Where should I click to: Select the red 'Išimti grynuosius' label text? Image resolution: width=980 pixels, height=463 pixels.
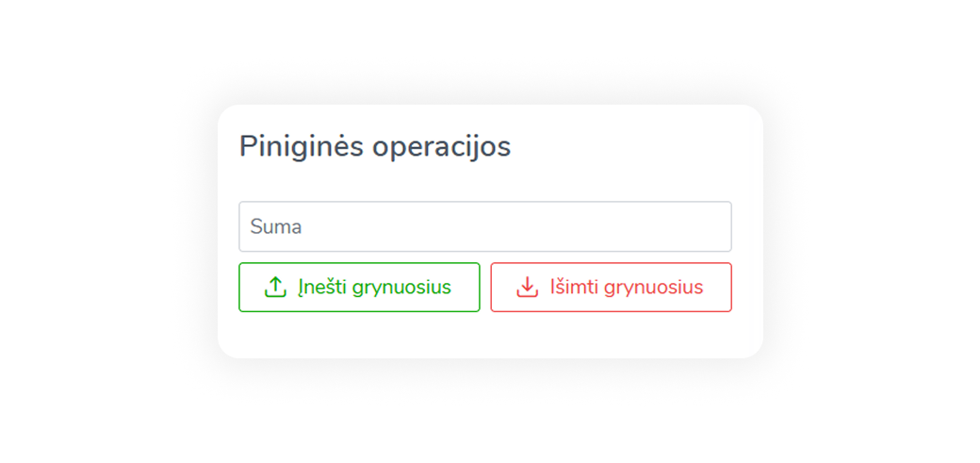(x=627, y=287)
